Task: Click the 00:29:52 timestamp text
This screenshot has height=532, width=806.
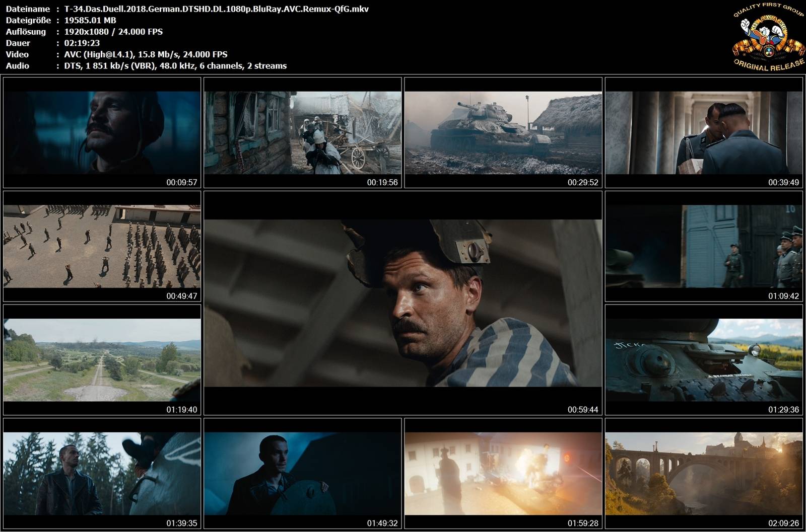Action: [x=583, y=182]
